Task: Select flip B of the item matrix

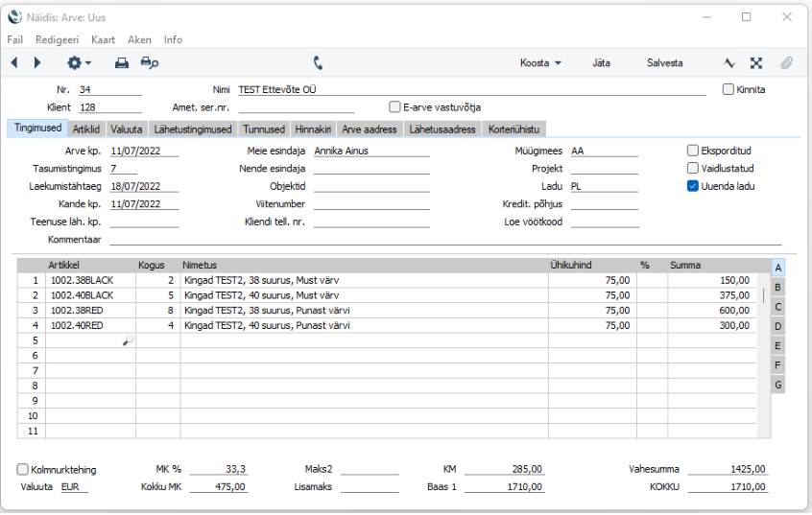Action: pyautogui.click(x=777, y=288)
